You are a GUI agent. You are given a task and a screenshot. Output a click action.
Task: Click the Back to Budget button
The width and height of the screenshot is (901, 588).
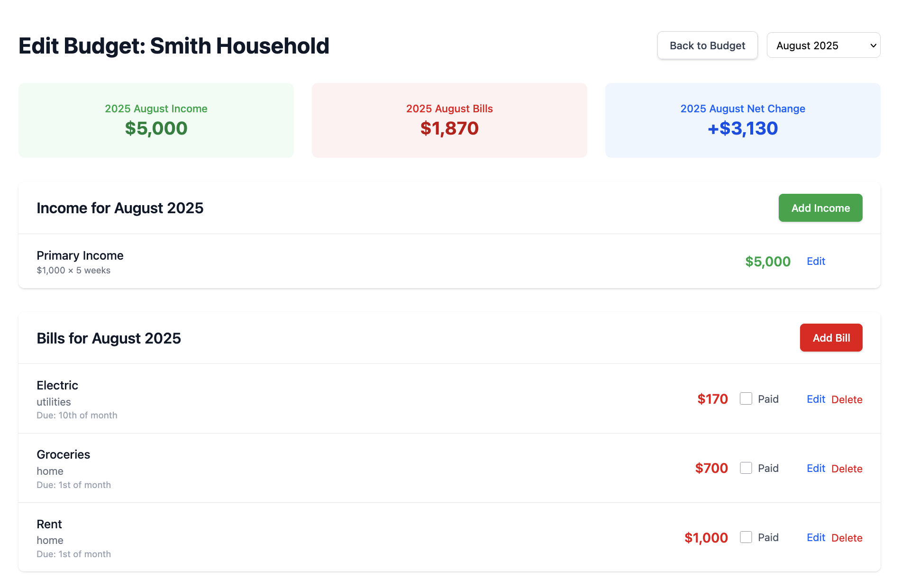pyautogui.click(x=707, y=45)
